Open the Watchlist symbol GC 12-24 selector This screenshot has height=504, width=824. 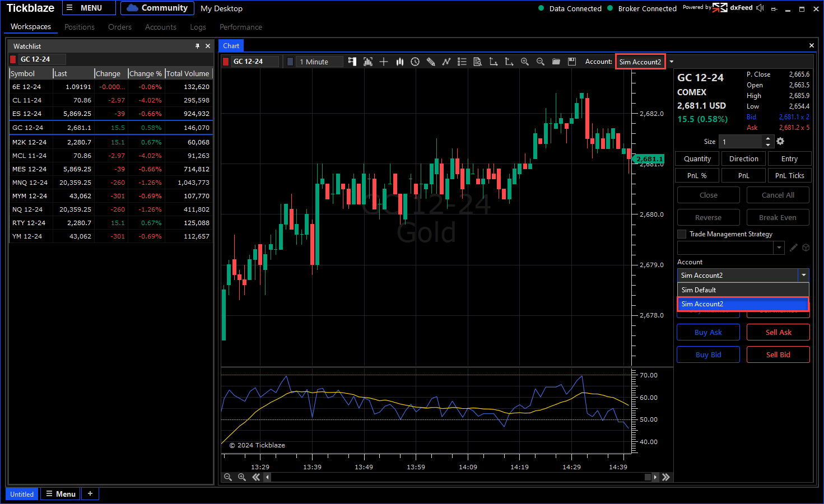(43, 59)
